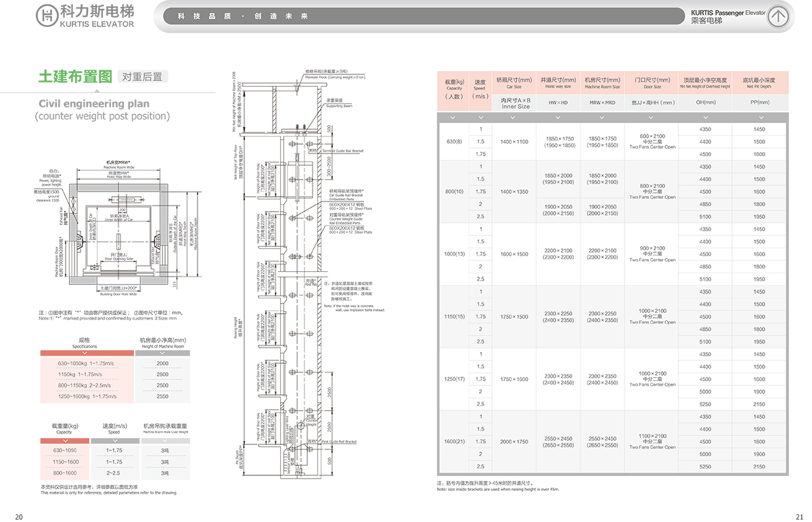Select the 1600(21) capacity row cell

pos(454,442)
